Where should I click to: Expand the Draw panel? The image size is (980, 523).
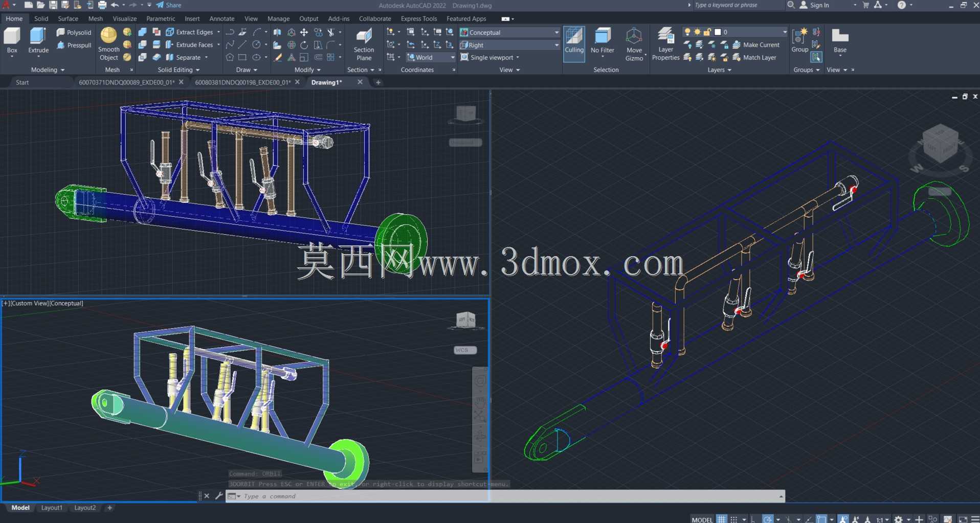(x=247, y=70)
